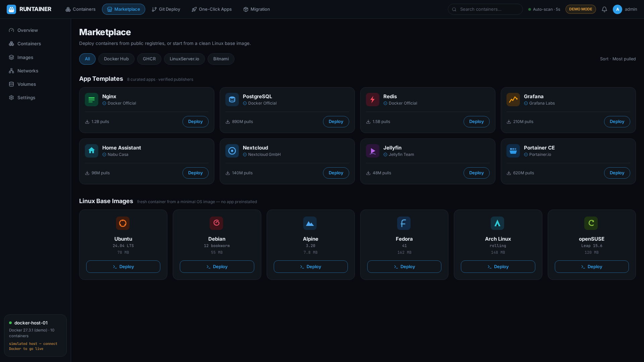The image size is (644, 362).
Task: Click the Volumes database icon in sidebar
Action: click(x=11, y=84)
